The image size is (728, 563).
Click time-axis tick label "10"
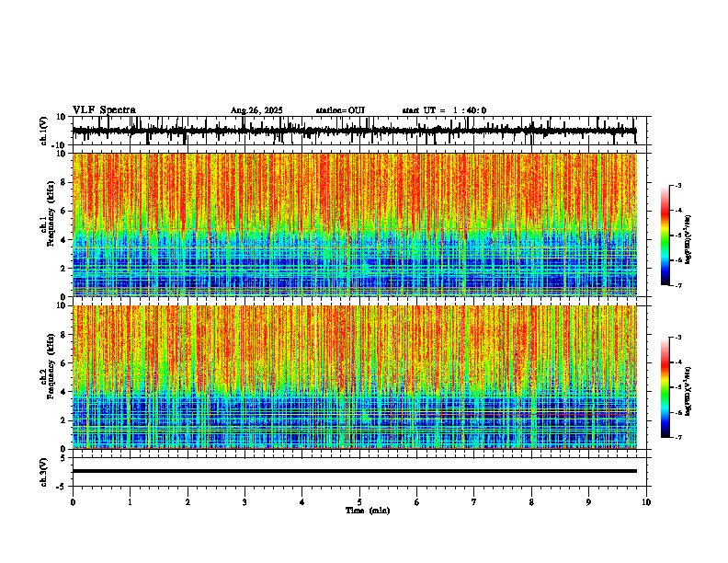click(x=646, y=502)
